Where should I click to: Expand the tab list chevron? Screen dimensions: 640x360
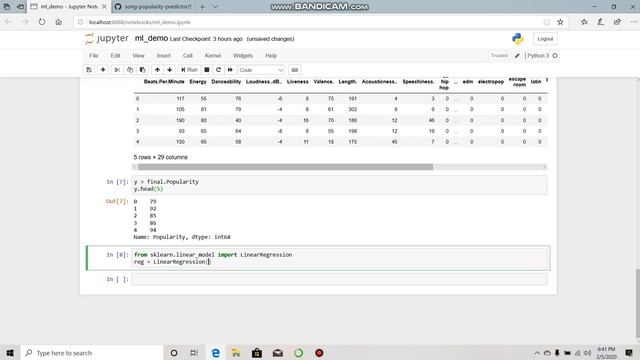pyautogui.click(x=215, y=7)
